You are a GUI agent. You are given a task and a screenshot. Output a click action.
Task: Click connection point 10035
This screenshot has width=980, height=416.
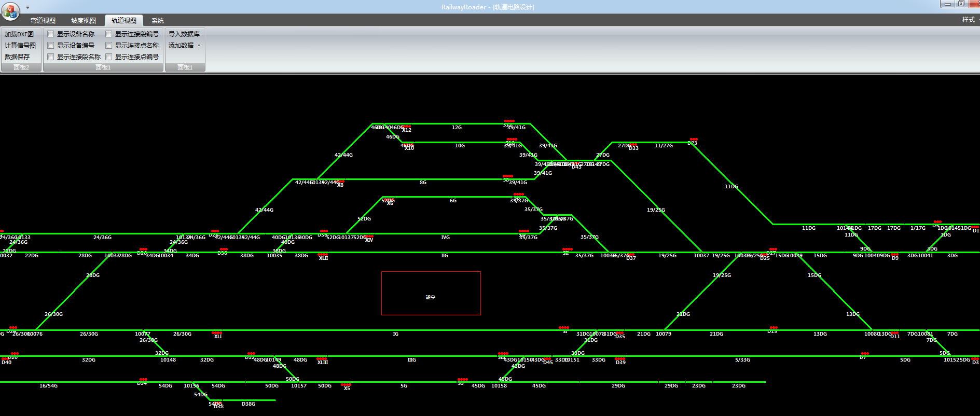(274, 256)
